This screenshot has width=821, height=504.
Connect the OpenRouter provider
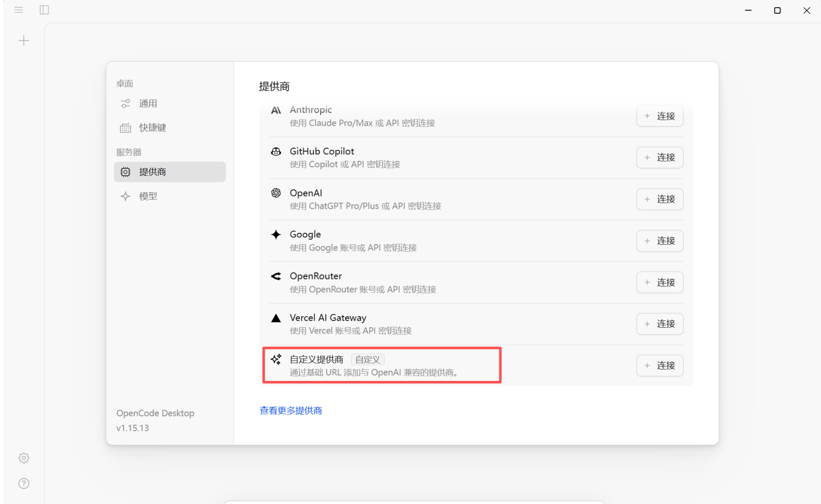click(660, 283)
